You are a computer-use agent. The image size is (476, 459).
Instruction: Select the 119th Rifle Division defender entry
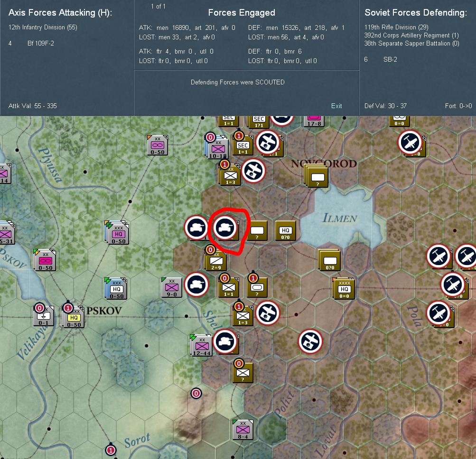(396, 28)
